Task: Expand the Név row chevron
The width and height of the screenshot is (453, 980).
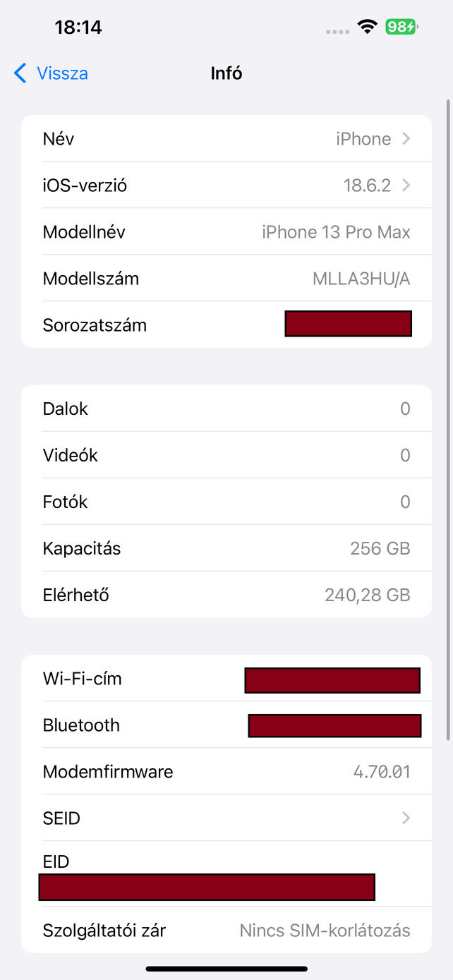Action: click(x=406, y=139)
